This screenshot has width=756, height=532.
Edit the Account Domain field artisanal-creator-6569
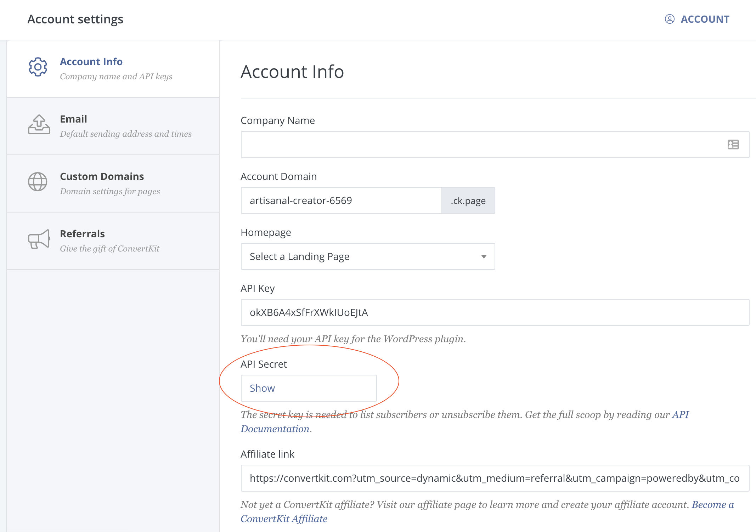click(x=341, y=200)
